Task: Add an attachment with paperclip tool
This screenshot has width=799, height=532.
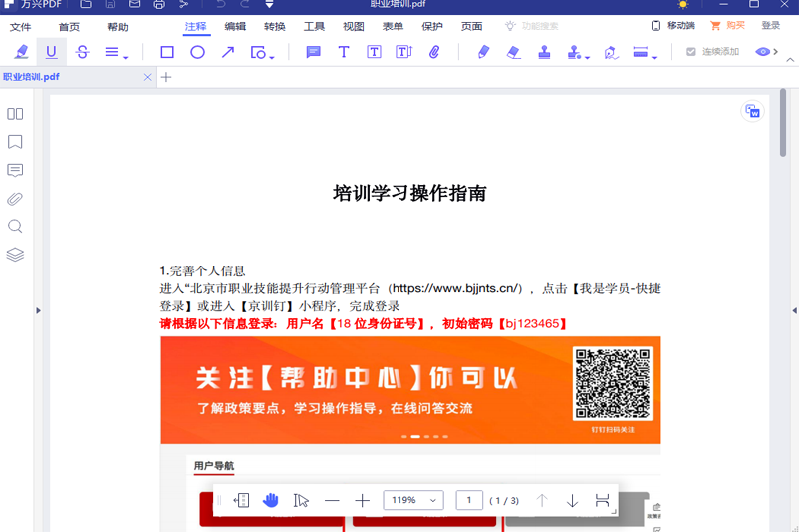Action: pos(434,52)
